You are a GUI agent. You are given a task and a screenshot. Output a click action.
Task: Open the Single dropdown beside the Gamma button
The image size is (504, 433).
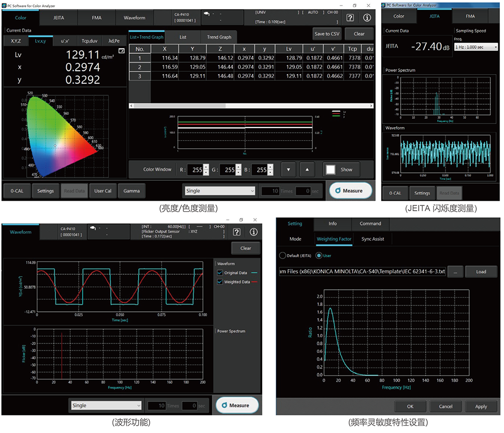pyautogui.click(x=220, y=191)
